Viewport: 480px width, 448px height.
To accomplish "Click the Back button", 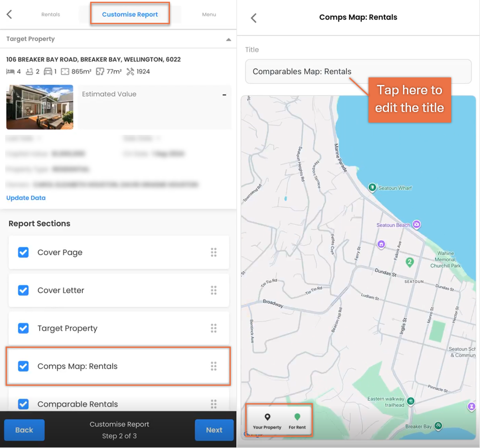I will point(24,430).
